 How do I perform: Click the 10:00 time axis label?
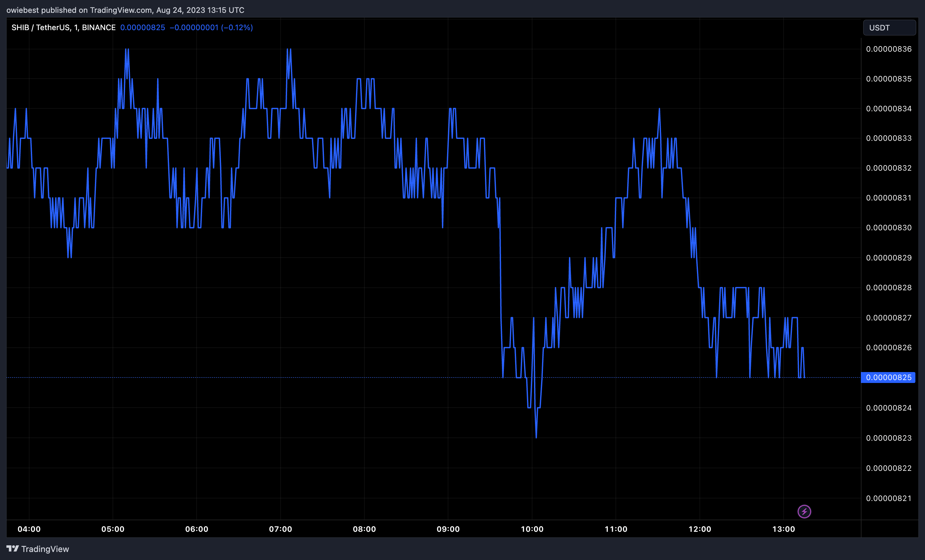click(532, 529)
